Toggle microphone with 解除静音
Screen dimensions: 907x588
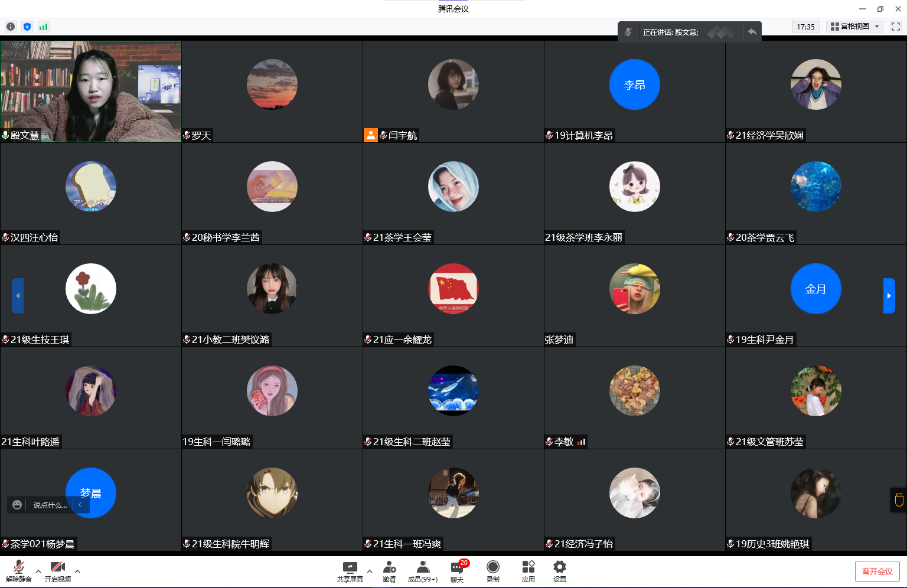point(18,571)
